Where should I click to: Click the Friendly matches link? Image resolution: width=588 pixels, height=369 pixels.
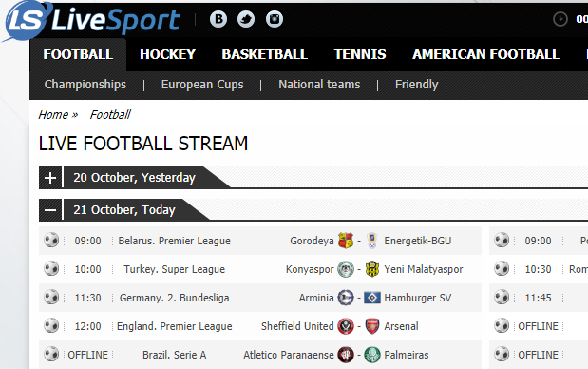[x=417, y=85]
